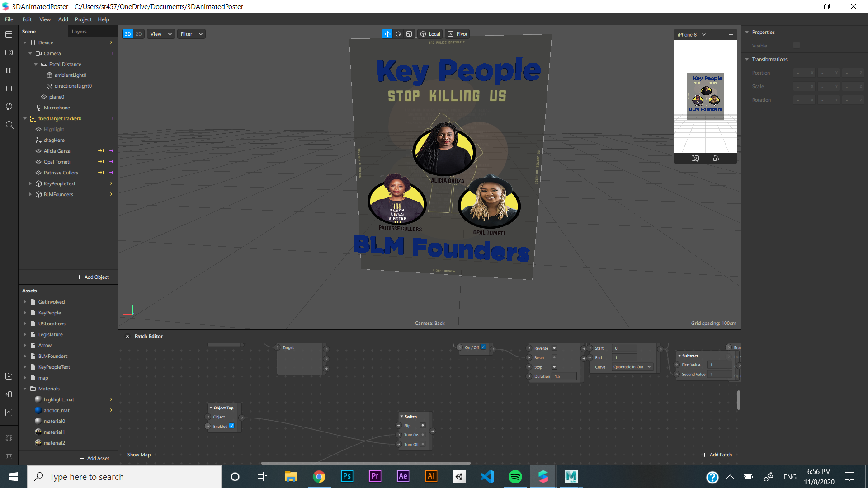Open the add-from-library folder icon
The height and width of the screenshot is (488, 868).
click(x=9, y=376)
